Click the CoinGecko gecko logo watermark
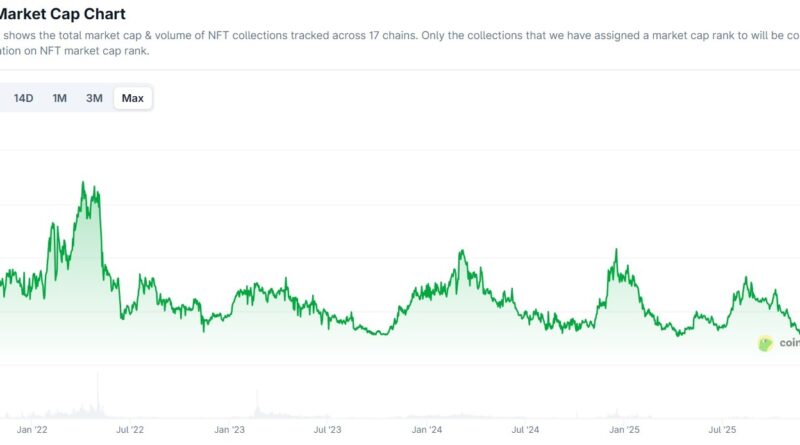 [x=766, y=343]
